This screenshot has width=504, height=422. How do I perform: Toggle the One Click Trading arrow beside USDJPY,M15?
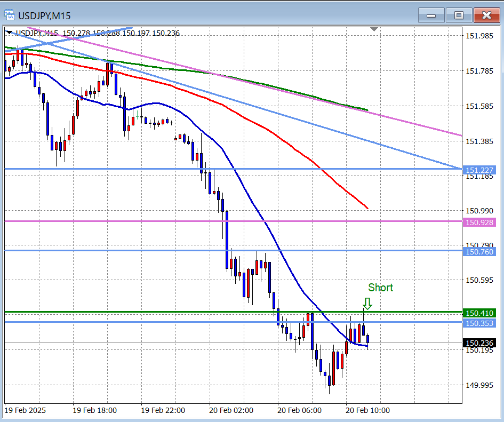tap(9, 33)
